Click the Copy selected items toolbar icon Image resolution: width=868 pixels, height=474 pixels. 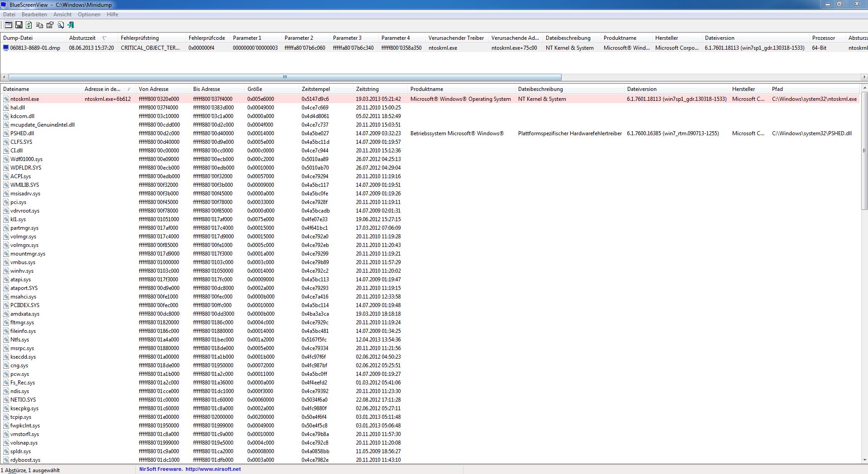(39, 25)
